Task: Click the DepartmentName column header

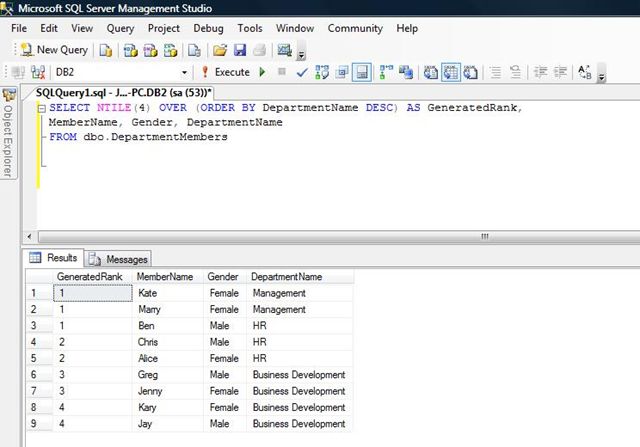Action: pos(300,277)
